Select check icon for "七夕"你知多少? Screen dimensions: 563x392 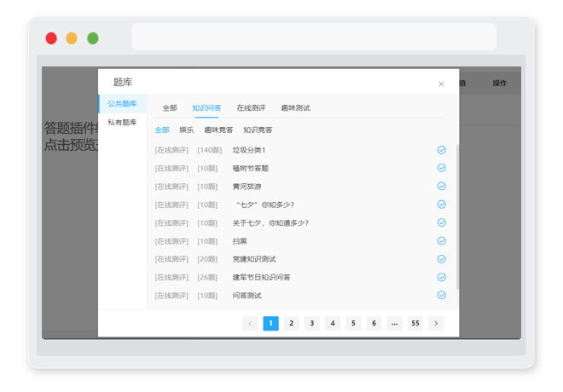(441, 205)
